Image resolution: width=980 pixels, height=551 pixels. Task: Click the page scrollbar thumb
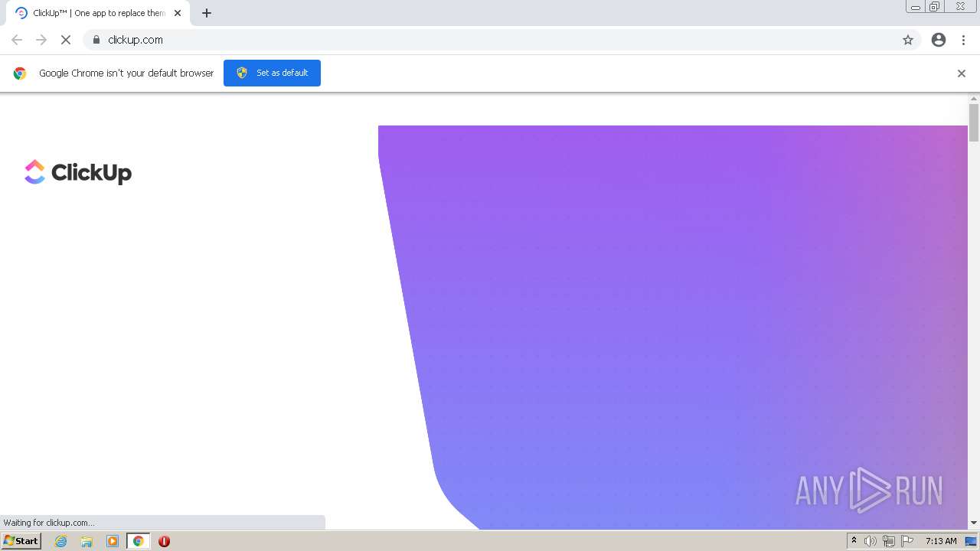point(974,122)
